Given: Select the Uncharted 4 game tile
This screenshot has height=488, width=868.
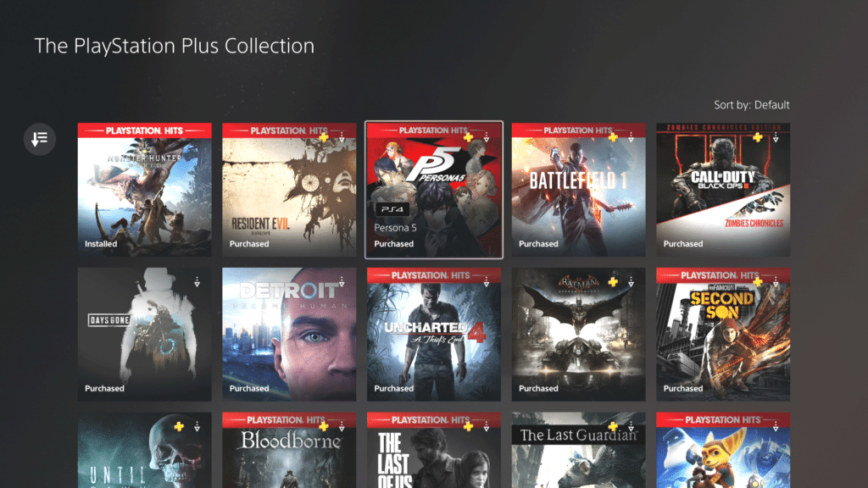Looking at the screenshot, I should (434, 334).
